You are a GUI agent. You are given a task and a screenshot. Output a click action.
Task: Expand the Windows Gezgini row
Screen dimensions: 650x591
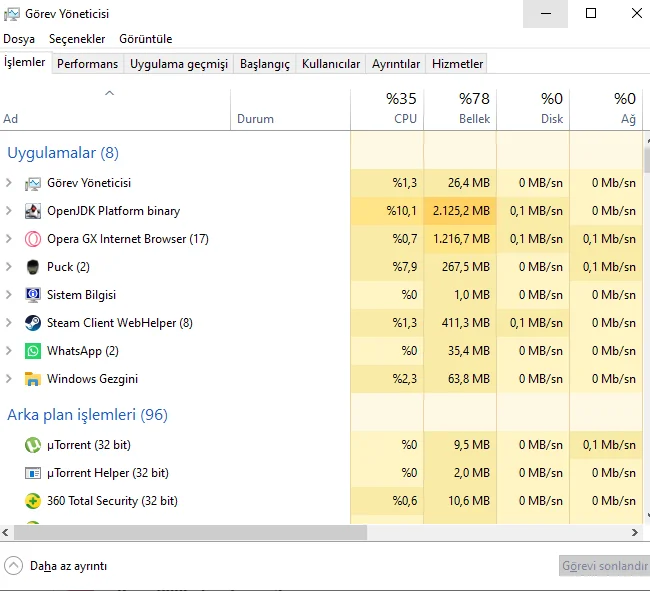click(9, 379)
